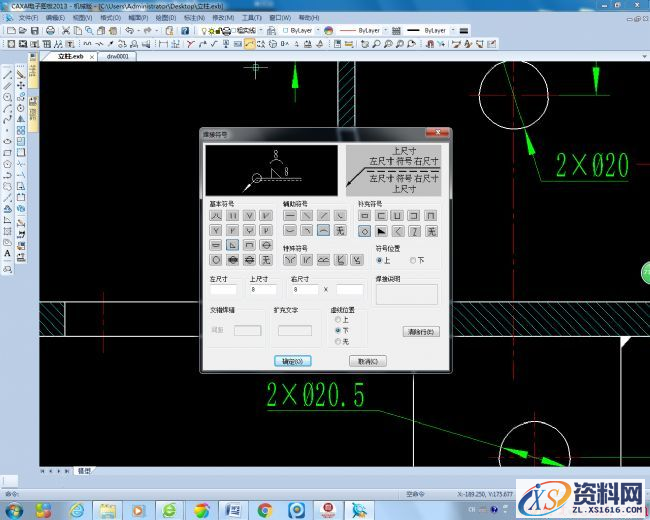Image resolution: width=650 pixels, height=520 pixels.
Task: Select 上 under 虚线位置
Action: (x=338, y=319)
